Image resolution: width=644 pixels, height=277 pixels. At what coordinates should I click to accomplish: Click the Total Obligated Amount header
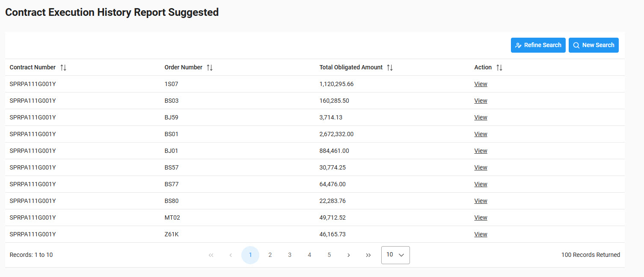[351, 67]
